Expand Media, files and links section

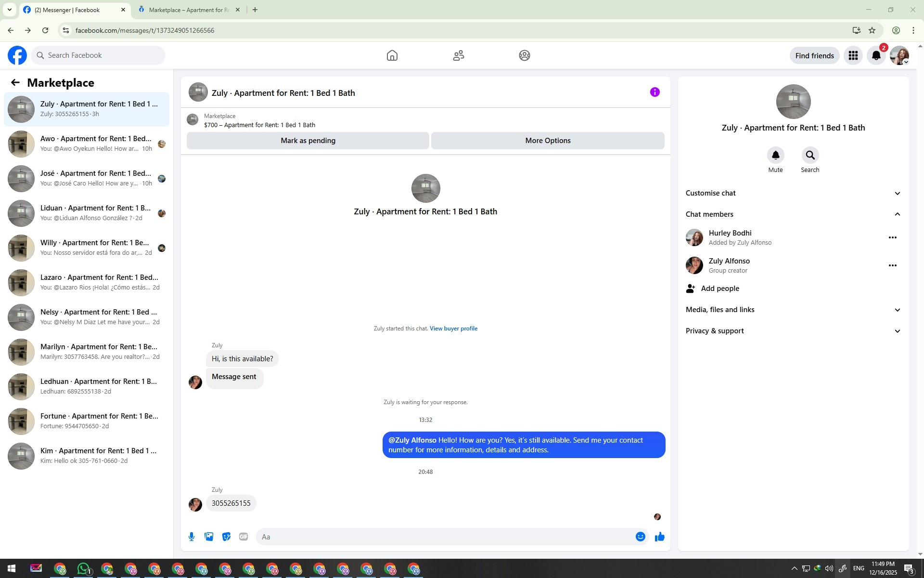794,310
